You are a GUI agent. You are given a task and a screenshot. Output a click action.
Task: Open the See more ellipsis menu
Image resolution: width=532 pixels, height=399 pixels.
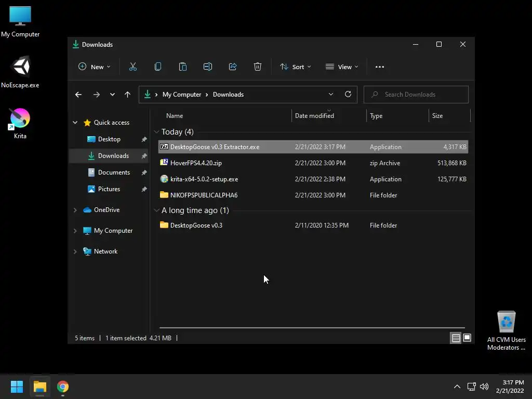(380, 67)
